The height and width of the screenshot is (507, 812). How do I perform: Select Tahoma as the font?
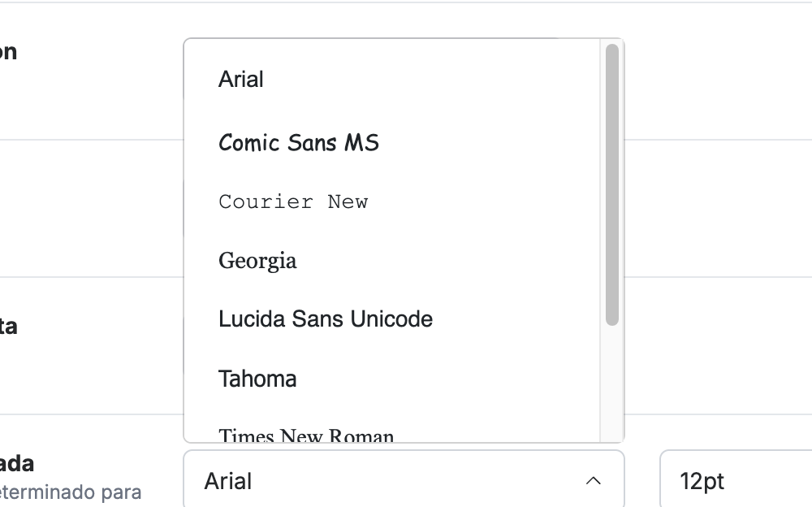click(392, 379)
